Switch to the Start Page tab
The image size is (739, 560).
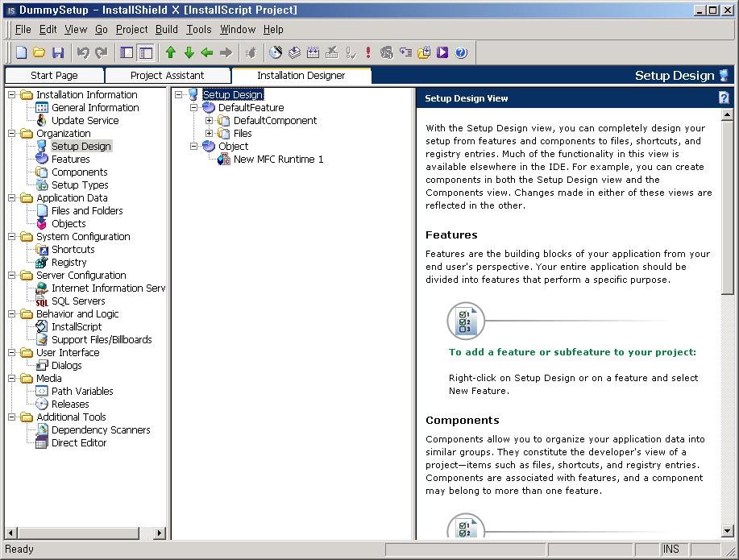point(54,76)
